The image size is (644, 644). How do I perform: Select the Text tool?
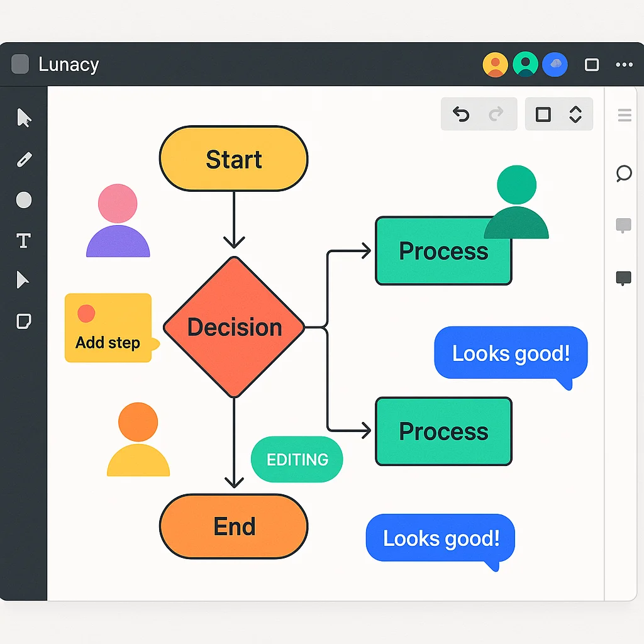(x=23, y=241)
